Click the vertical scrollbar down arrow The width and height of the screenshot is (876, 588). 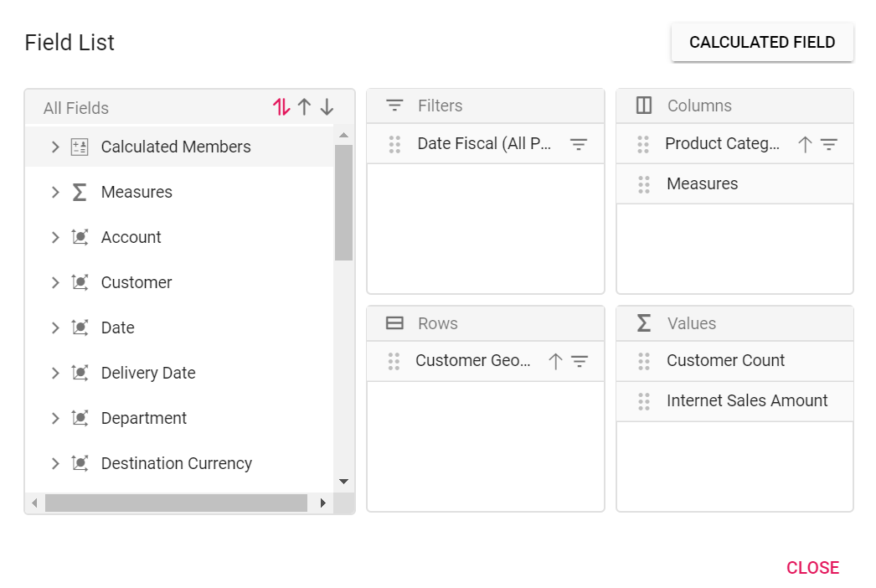tap(344, 482)
